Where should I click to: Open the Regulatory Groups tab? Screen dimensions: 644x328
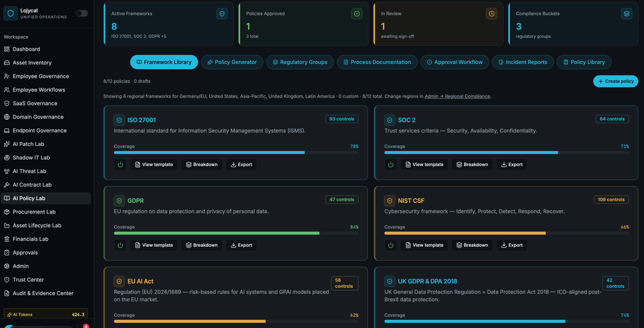[x=300, y=62]
